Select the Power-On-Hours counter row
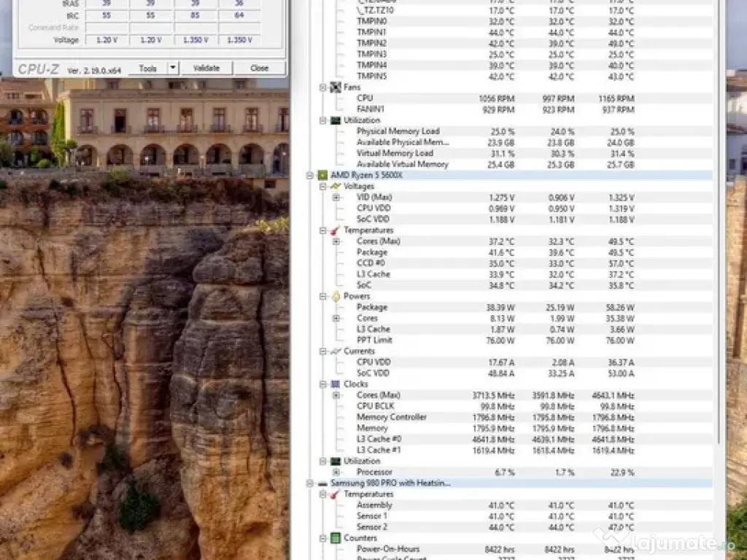 pyautogui.click(x=387, y=549)
